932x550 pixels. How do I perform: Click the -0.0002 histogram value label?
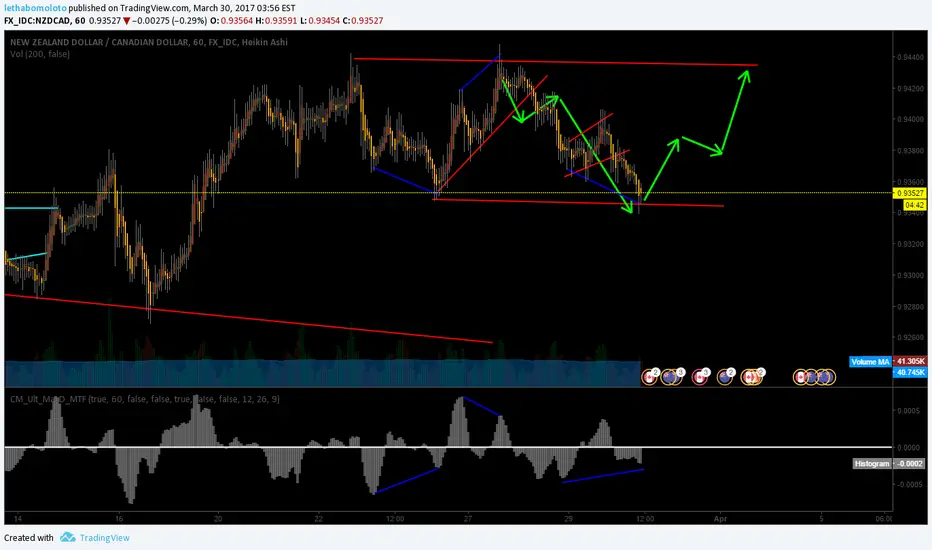point(910,464)
